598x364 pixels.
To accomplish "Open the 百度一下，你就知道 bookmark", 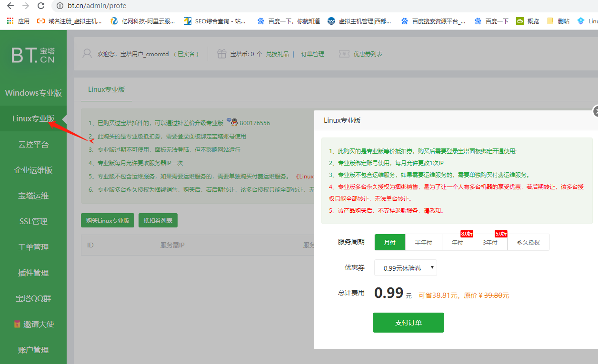I will [x=289, y=21].
